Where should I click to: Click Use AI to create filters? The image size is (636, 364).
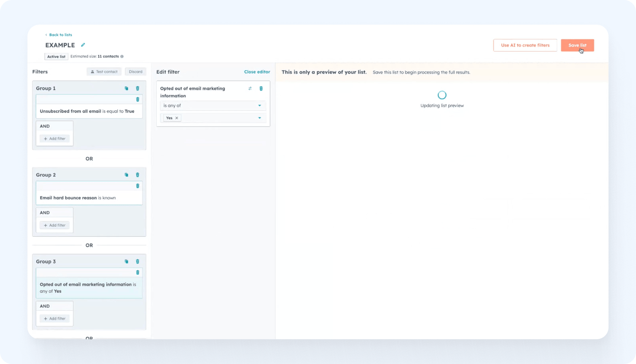pos(525,45)
